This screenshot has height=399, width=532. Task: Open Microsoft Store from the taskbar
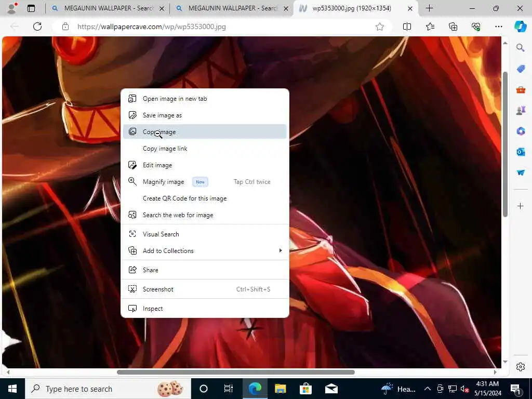(x=305, y=389)
